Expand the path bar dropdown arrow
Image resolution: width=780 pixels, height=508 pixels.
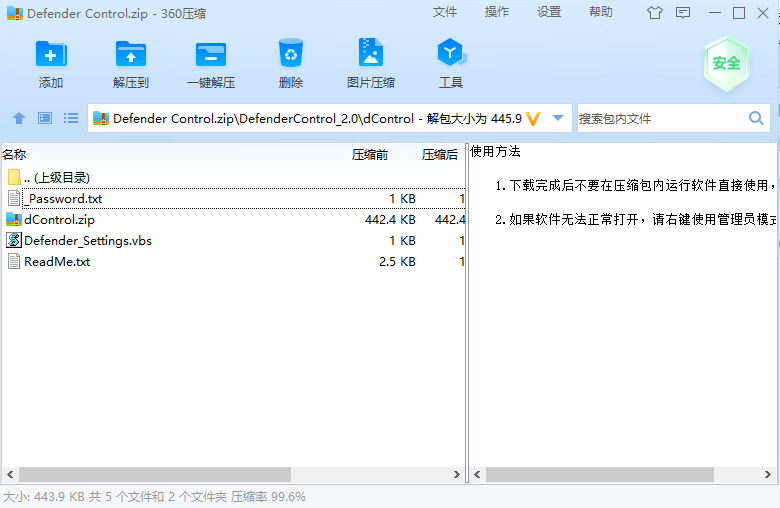coord(558,118)
